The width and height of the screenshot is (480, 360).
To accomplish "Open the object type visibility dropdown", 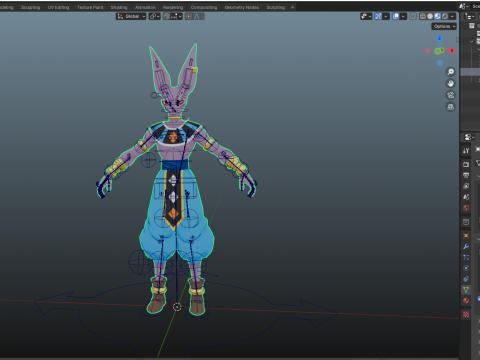I will pyautogui.click(x=366, y=16).
